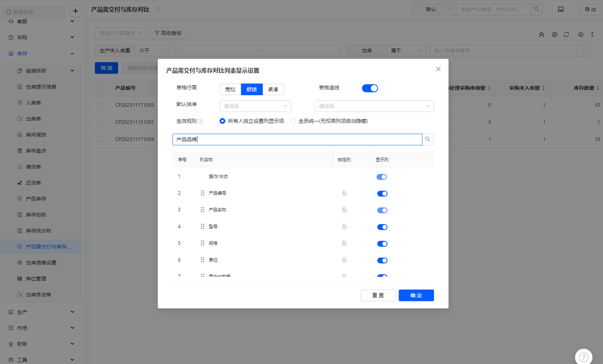Click the drag handle for 产品编号 row

(203, 193)
